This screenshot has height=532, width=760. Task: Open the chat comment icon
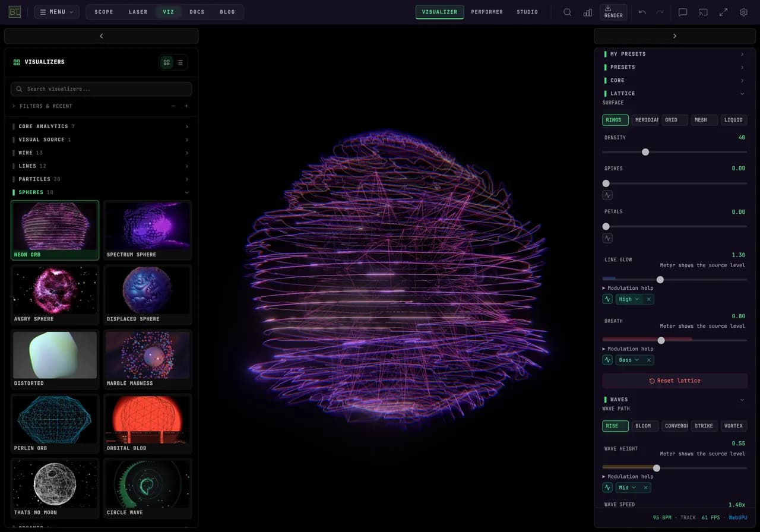coord(683,12)
